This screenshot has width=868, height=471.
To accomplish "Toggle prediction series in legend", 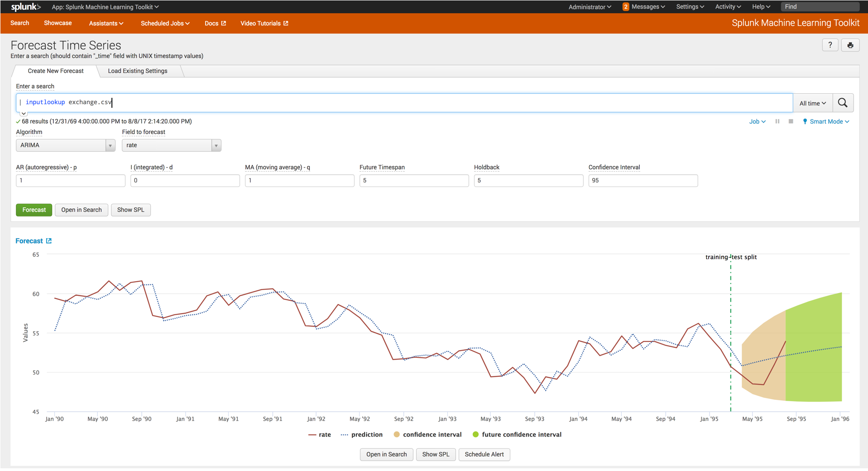I will 361,434.
